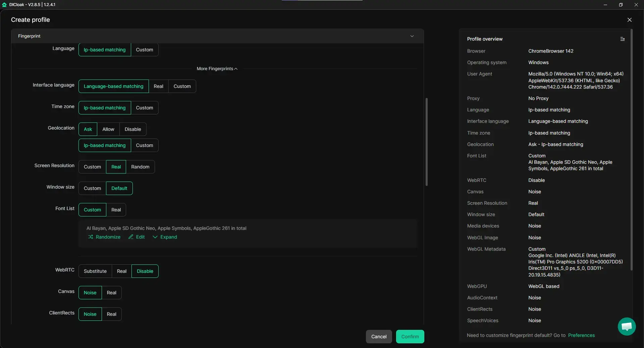Expand the full font list

point(165,237)
